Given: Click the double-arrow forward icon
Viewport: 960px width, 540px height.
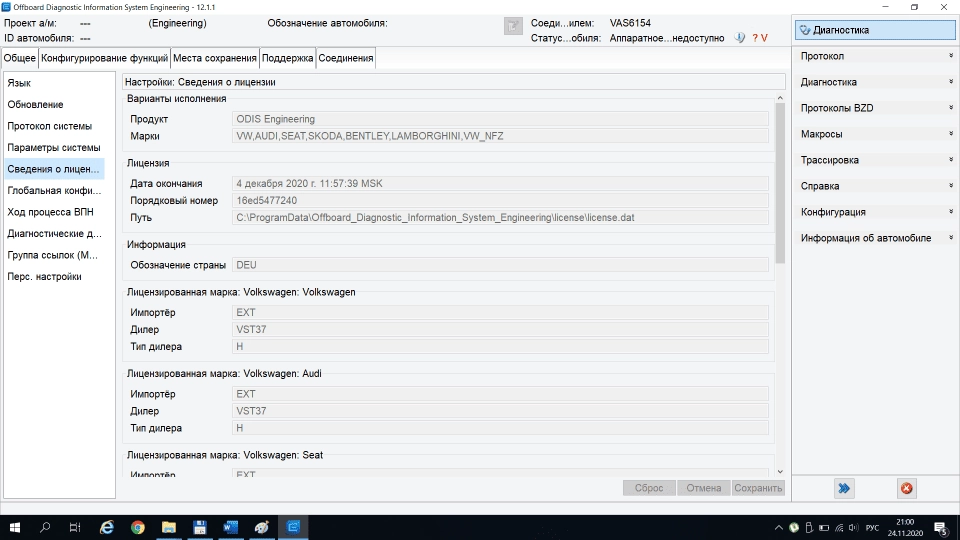Looking at the screenshot, I should pyautogui.click(x=844, y=488).
